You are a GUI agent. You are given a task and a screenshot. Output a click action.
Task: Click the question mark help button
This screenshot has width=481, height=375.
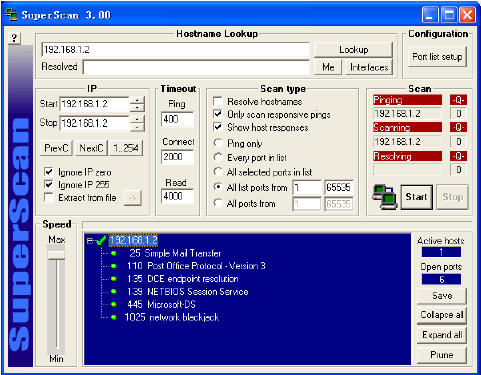pos(14,38)
